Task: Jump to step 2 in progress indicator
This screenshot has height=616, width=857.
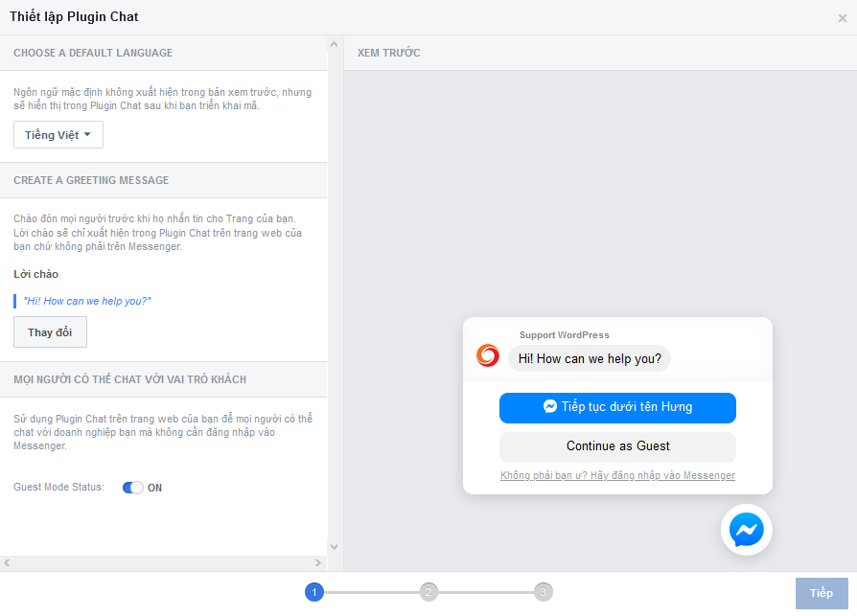Action: [x=428, y=592]
